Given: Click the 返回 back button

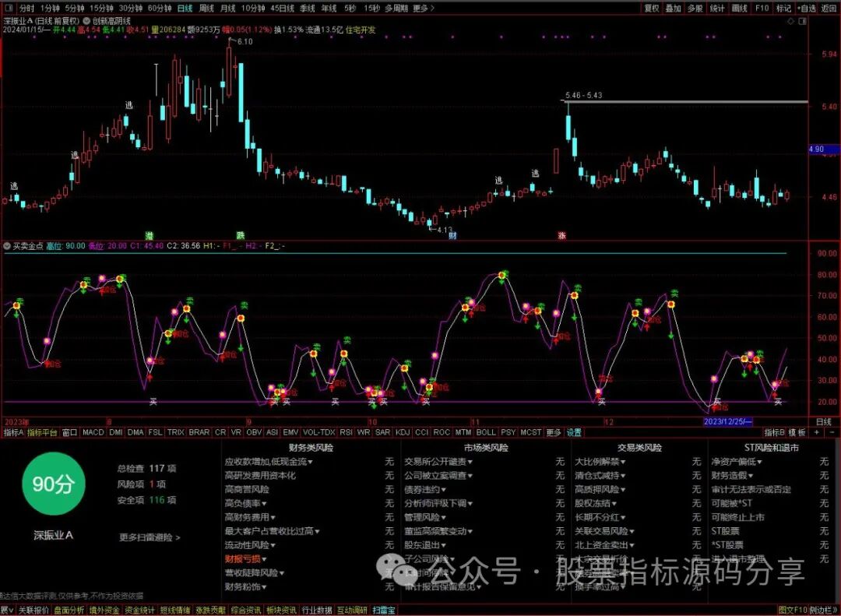Looking at the screenshot, I should coord(829,8).
